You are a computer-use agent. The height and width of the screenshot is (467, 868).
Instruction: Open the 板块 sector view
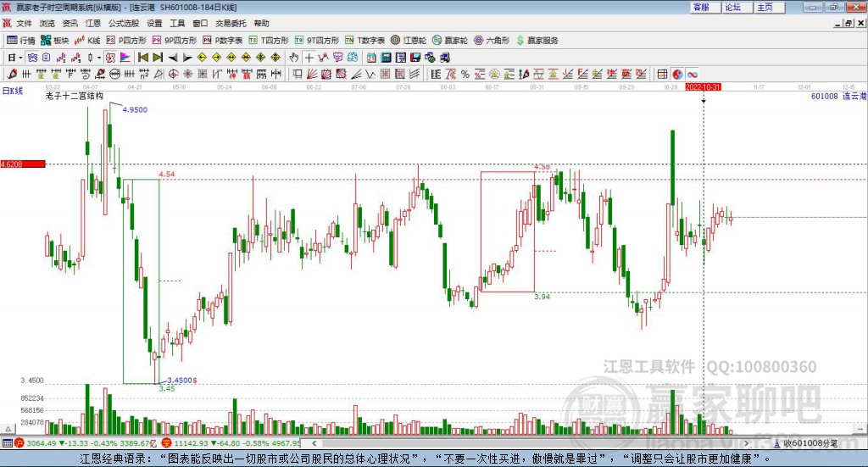point(54,41)
